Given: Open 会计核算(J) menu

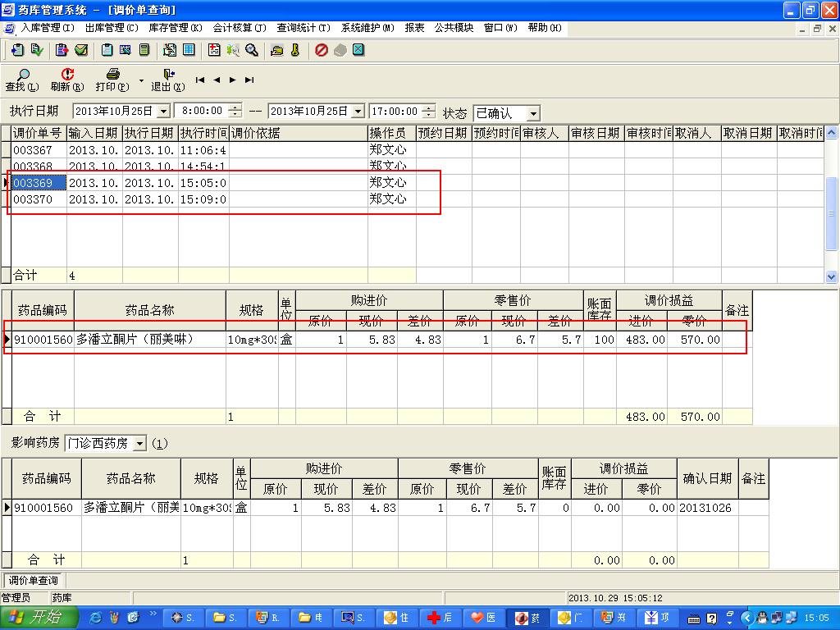Looking at the screenshot, I should coord(239,28).
